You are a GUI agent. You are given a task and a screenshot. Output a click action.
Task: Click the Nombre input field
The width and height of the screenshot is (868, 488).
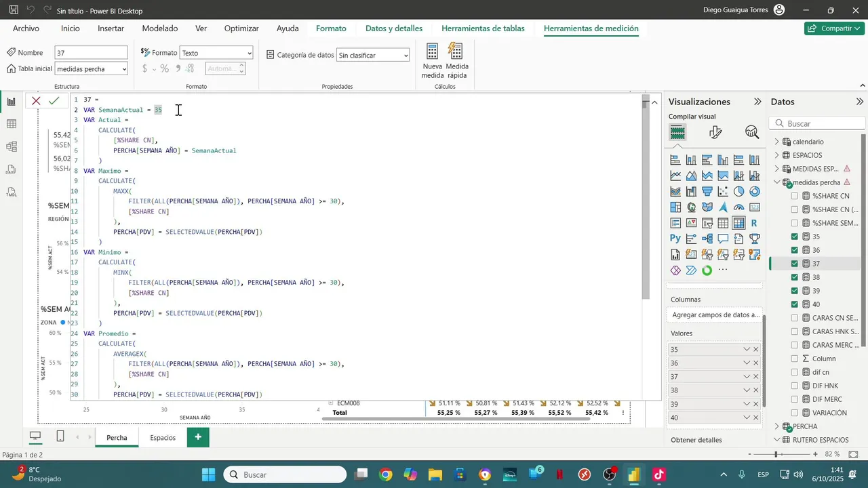91,53
